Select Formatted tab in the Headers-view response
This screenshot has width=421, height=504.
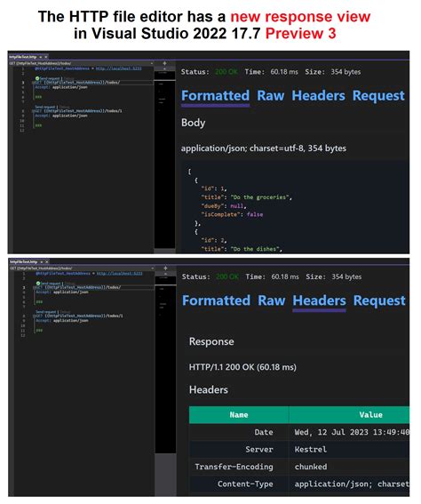click(x=216, y=300)
